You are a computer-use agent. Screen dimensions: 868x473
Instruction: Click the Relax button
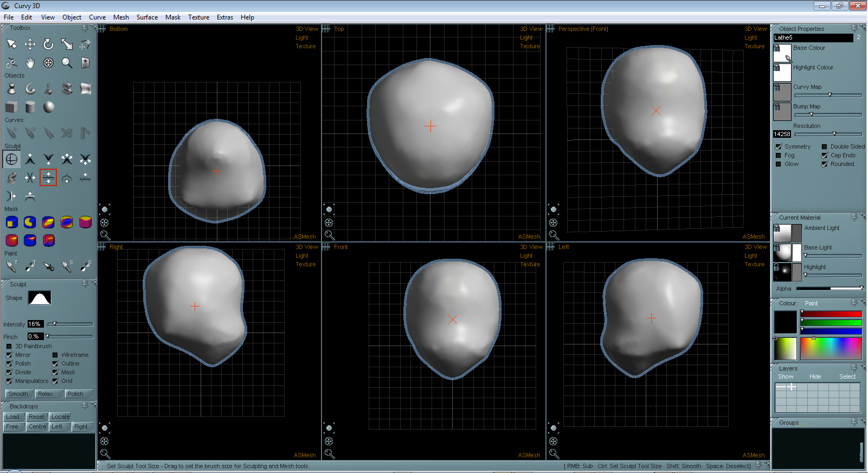(x=48, y=394)
